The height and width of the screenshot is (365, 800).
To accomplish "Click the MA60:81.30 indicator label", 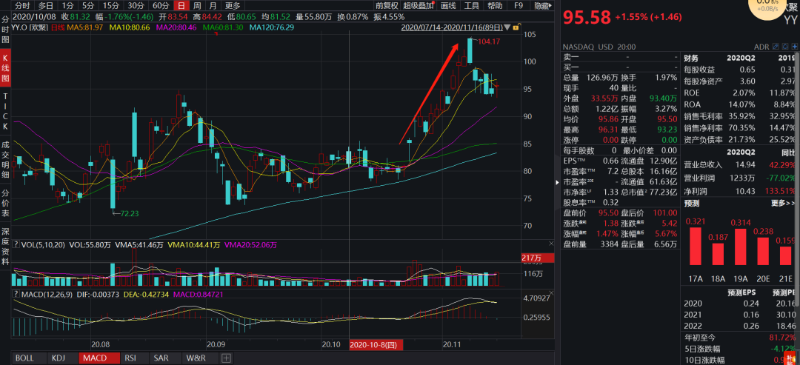I will 222,27.
